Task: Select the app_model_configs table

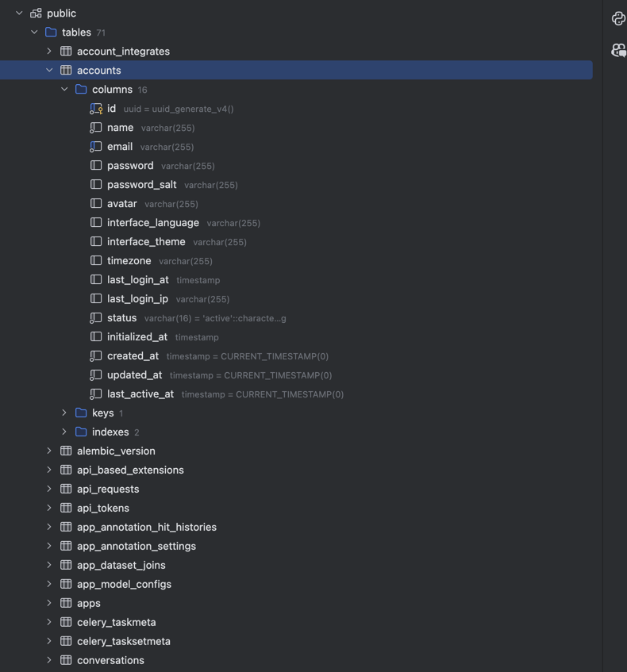Action: (124, 584)
